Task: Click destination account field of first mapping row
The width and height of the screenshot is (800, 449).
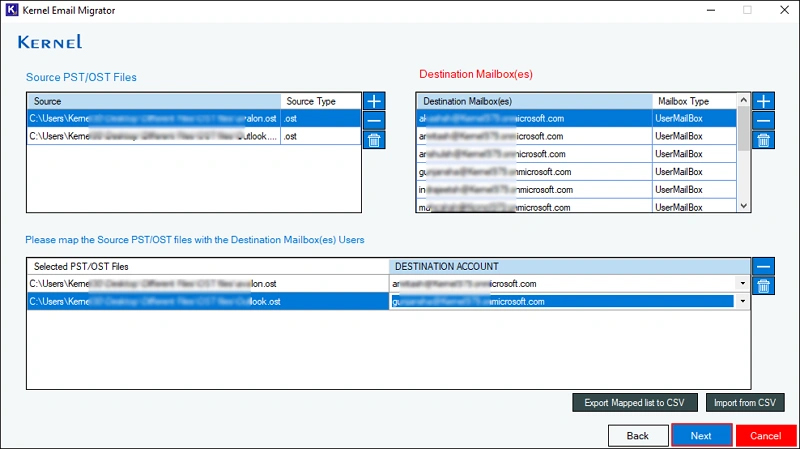Action: pos(562,284)
